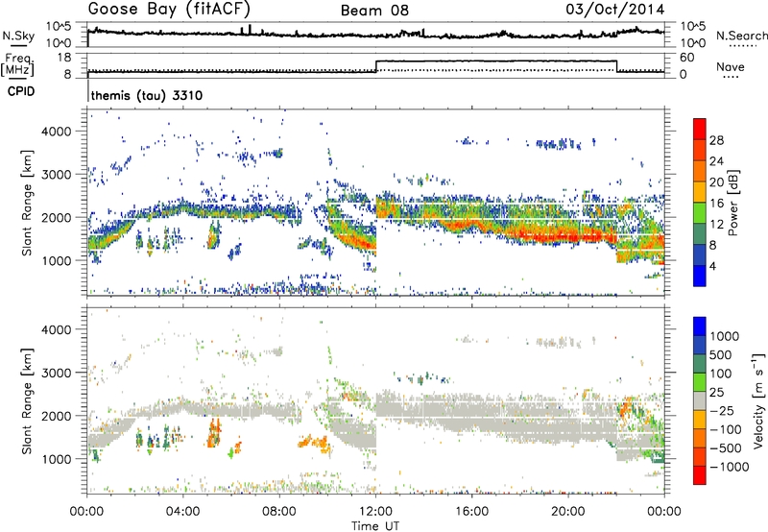Click the '18' frequency axis tick

pyautogui.click(x=63, y=58)
